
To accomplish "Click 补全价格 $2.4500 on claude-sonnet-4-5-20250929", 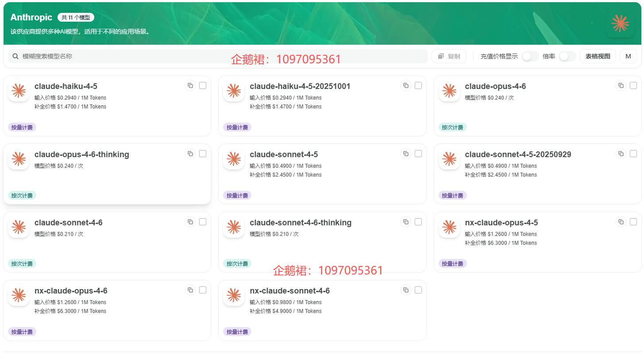I will (x=501, y=175).
